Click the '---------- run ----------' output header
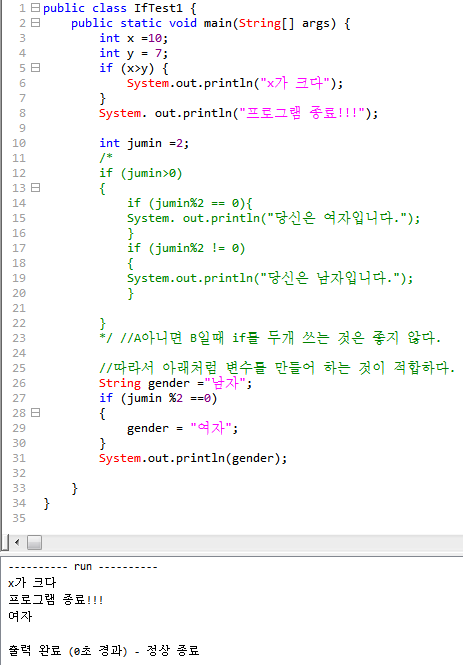This screenshot has height=665, width=463. 83,567
